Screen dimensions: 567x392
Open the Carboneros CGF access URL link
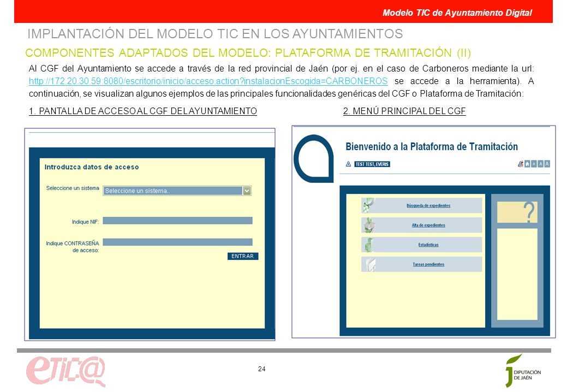(x=208, y=81)
